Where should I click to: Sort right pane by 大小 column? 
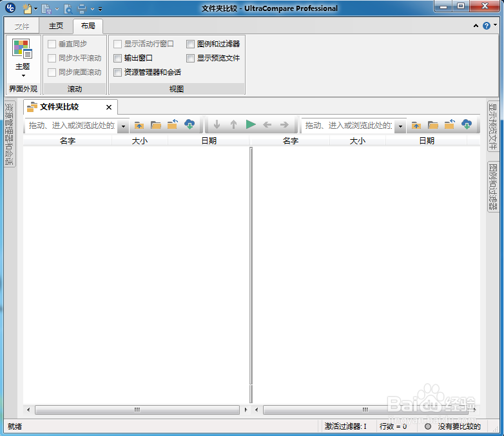pos(358,141)
